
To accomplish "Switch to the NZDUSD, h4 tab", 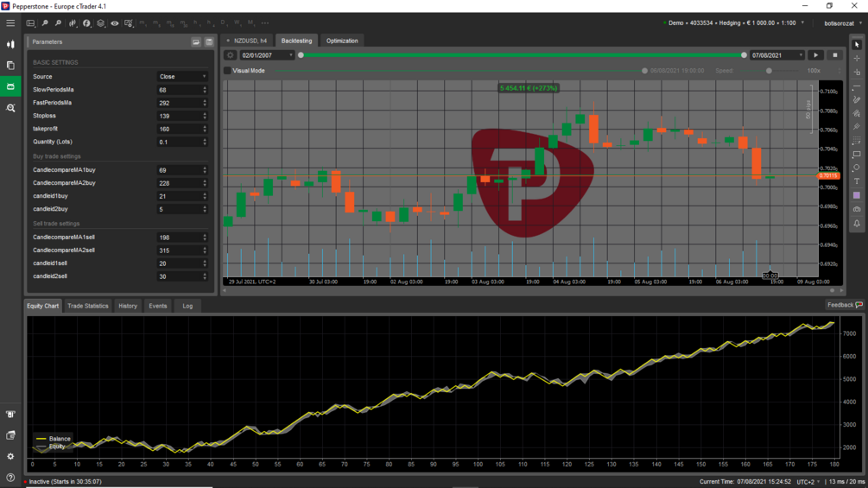I will [x=247, y=41].
